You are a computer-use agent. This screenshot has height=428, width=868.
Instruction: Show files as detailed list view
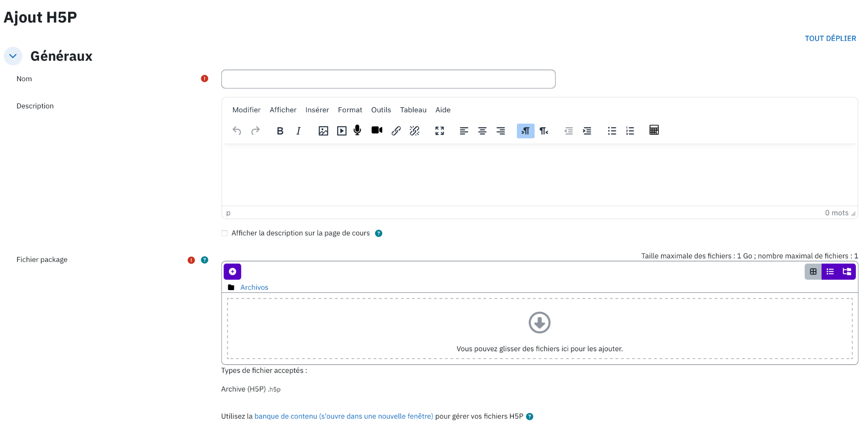click(x=830, y=271)
